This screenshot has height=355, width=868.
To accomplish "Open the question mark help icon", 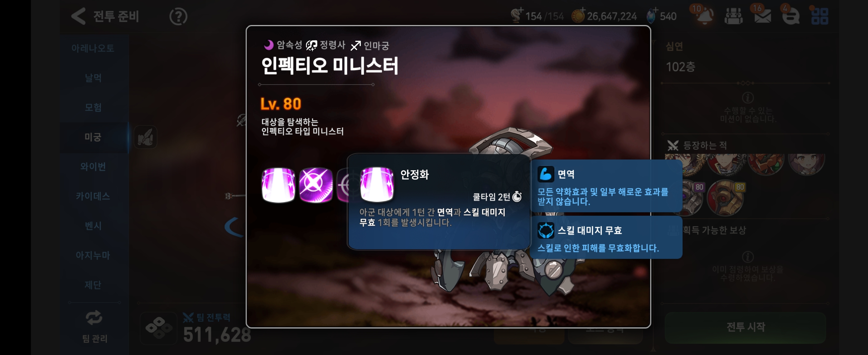I will 178,16.
